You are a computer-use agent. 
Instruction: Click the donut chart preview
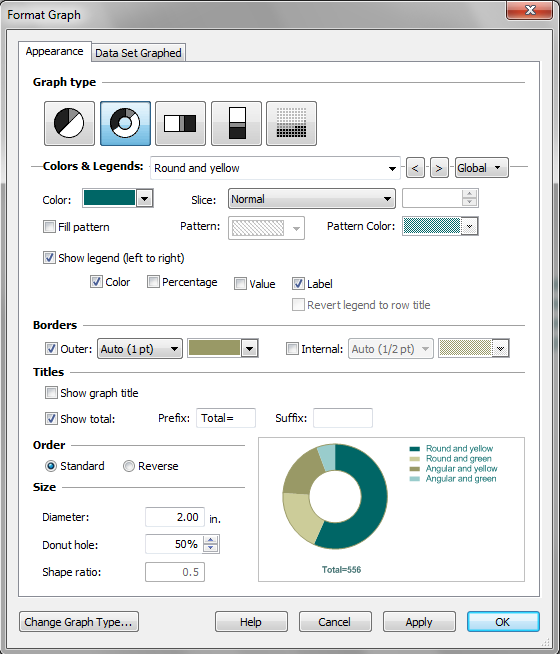[x=335, y=496]
